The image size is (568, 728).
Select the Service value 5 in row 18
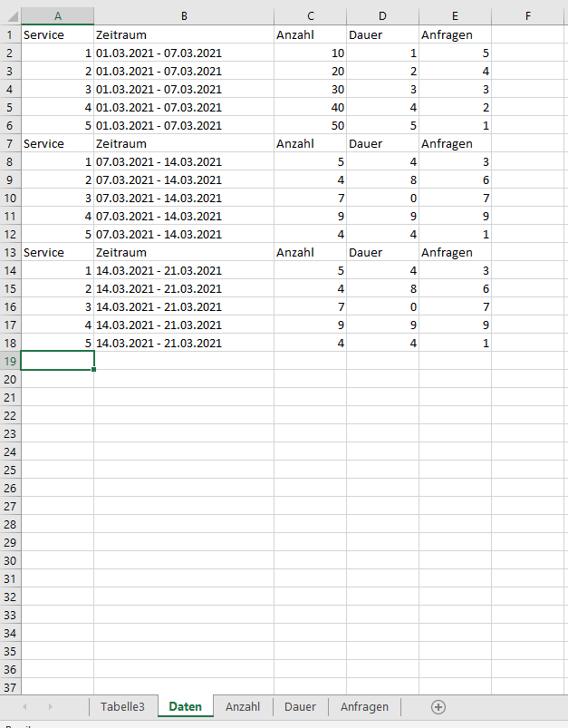(x=58, y=343)
